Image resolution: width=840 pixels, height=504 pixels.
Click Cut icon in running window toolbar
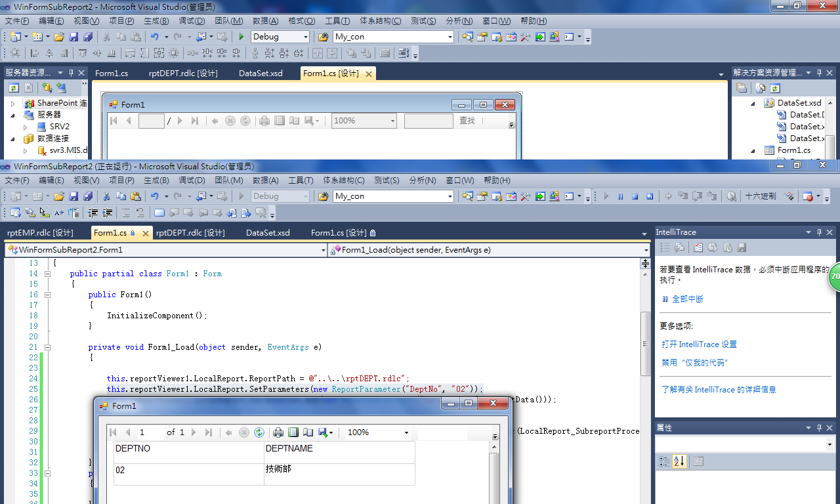point(106,196)
